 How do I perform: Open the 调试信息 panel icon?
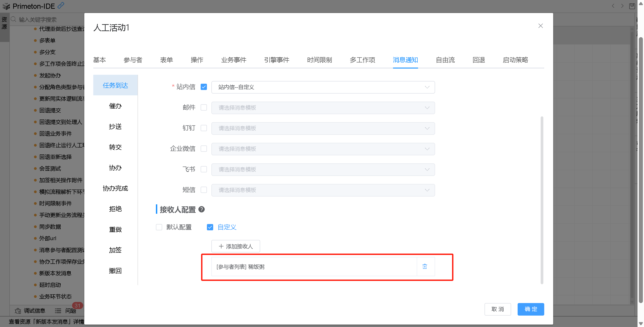tap(18, 311)
